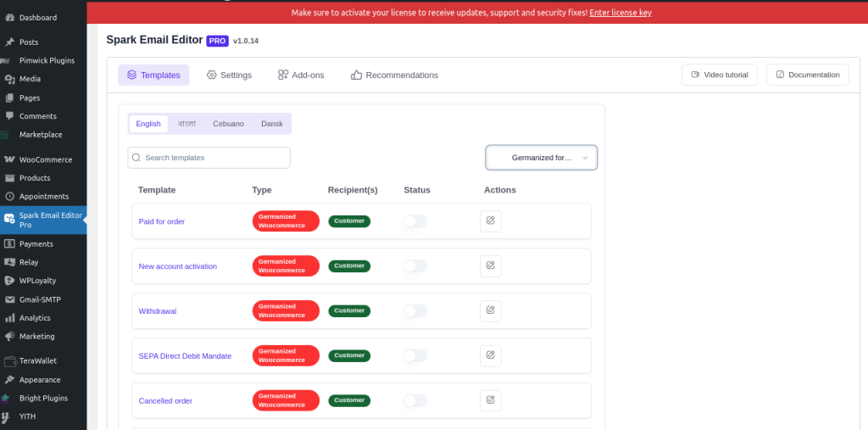
Task: Click the Enter license key link
Action: [x=620, y=12]
